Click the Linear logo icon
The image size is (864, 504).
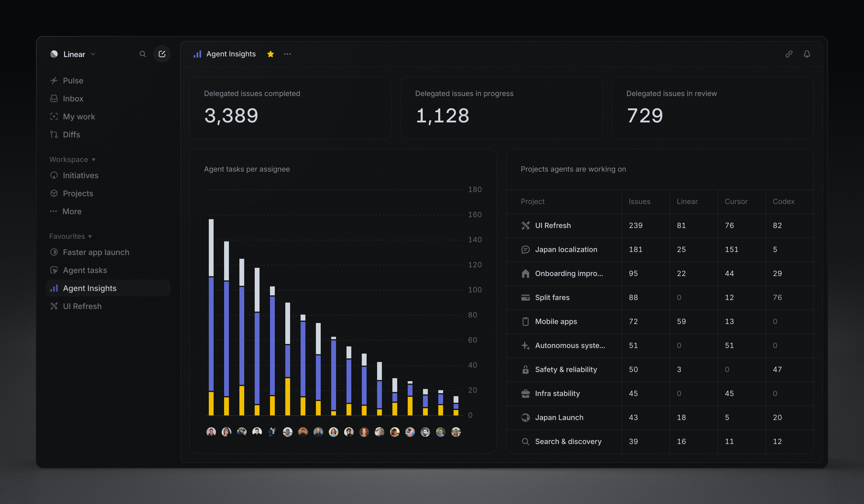pos(54,54)
